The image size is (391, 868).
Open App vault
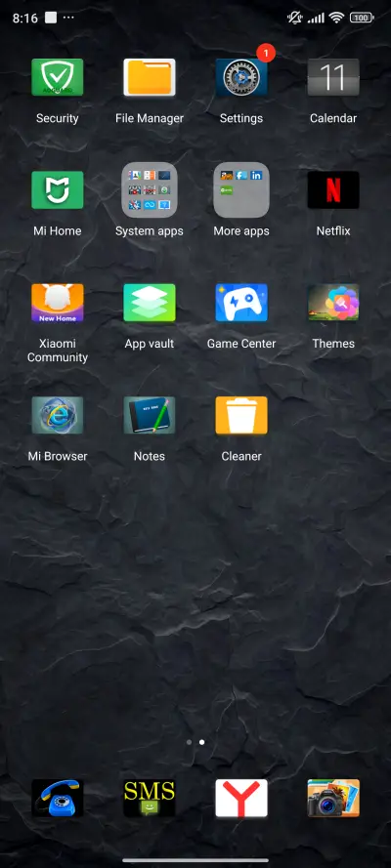pyautogui.click(x=150, y=303)
